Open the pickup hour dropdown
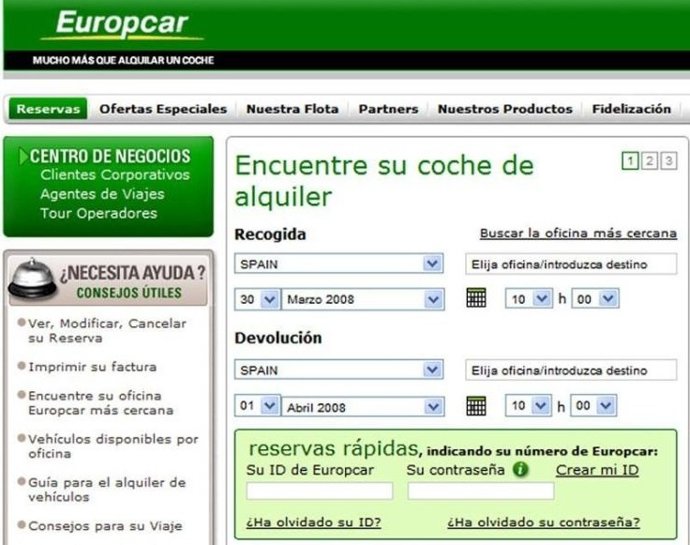 pos(529,298)
